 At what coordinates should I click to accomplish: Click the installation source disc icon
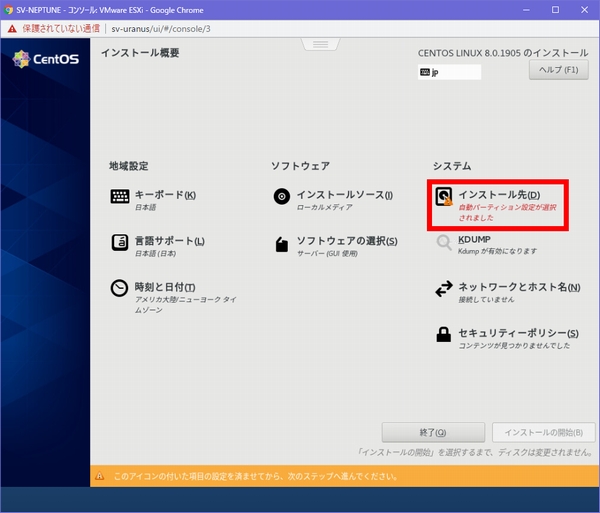pyautogui.click(x=282, y=196)
